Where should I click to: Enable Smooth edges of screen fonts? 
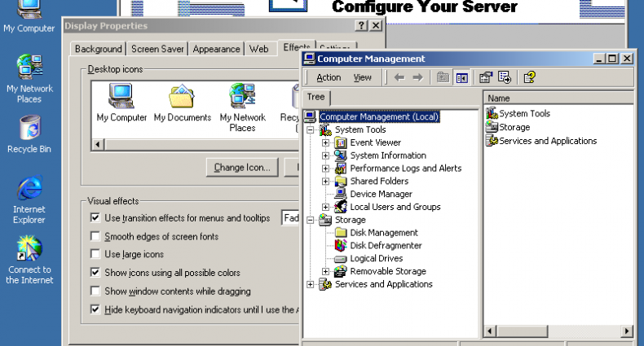click(x=95, y=237)
